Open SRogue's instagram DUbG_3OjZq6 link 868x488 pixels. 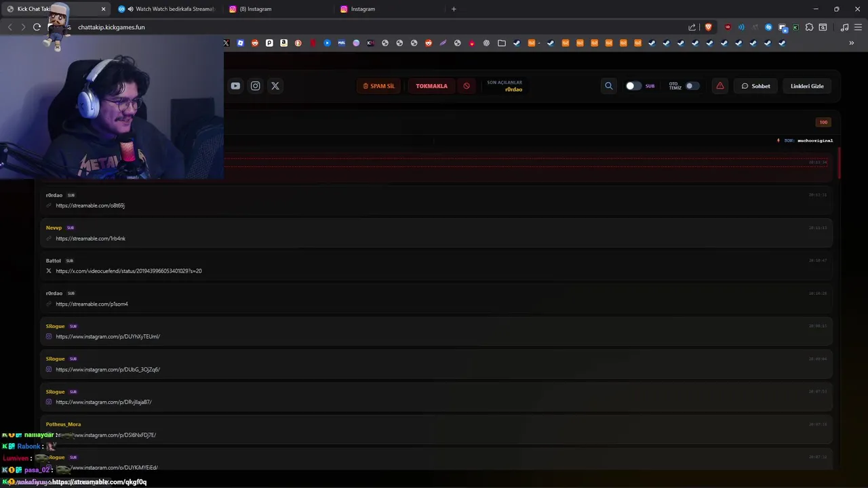pyautogui.click(x=108, y=369)
